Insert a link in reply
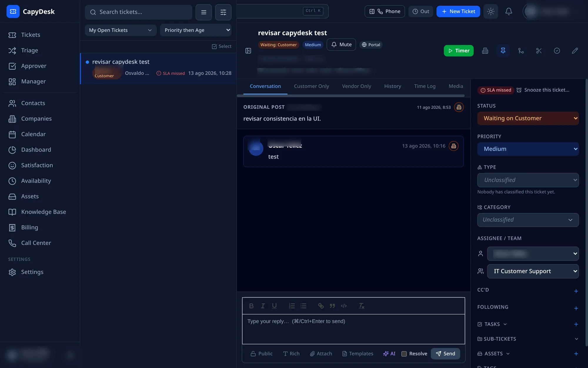This screenshot has width=588, height=368. 321,306
